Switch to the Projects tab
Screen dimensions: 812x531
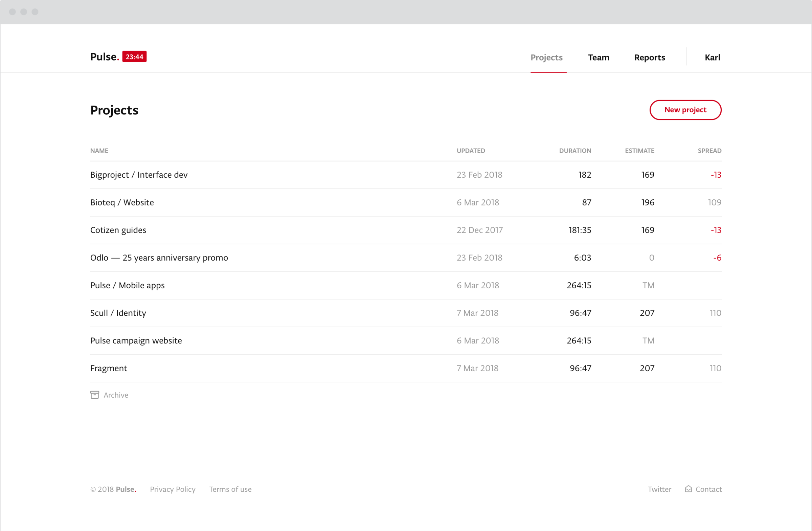pyautogui.click(x=546, y=57)
